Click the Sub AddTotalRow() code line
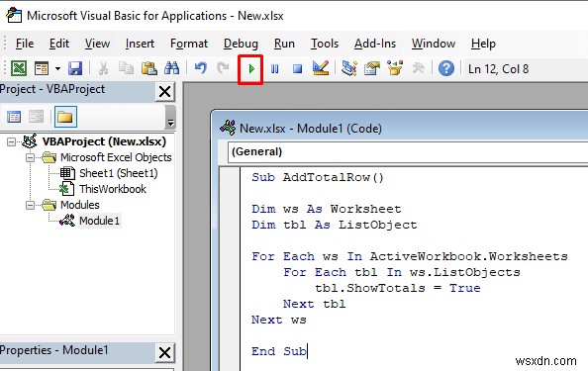Viewport: 588px width, 371px height. click(318, 177)
